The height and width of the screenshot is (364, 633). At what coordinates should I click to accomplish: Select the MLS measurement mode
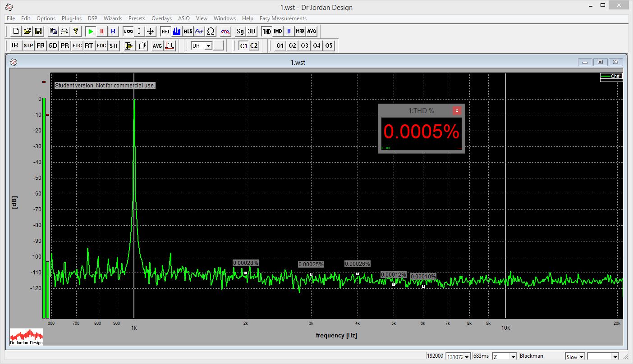click(x=188, y=31)
